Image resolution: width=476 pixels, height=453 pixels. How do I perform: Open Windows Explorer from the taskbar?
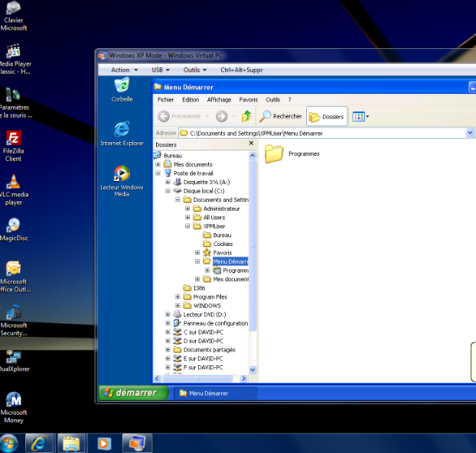[x=71, y=443]
